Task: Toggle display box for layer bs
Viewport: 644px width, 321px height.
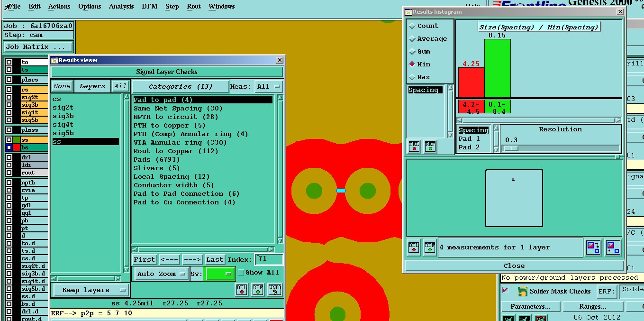Action: click(x=9, y=147)
